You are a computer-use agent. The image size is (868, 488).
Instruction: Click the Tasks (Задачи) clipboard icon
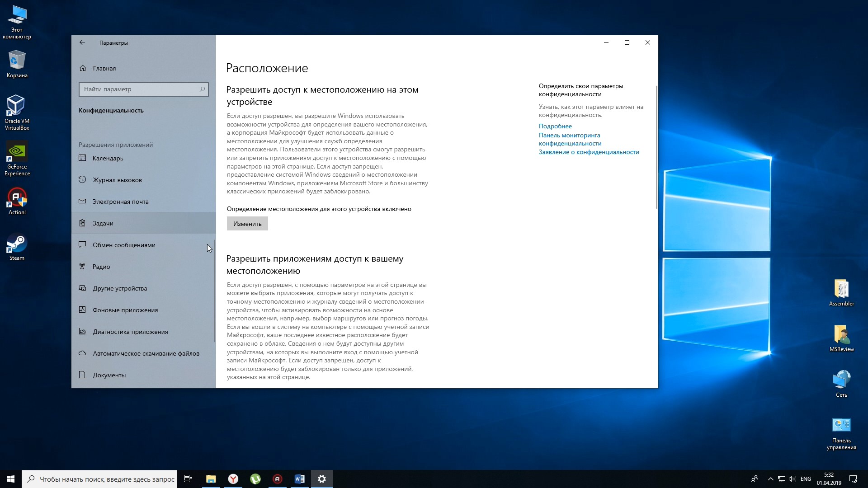tap(82, 223)
